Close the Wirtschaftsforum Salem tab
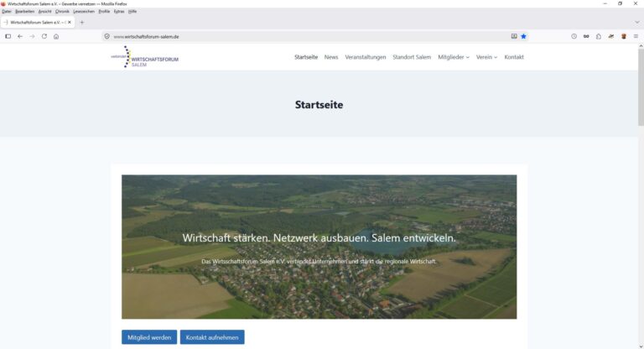The image size is (644, 349). [70, 22]
